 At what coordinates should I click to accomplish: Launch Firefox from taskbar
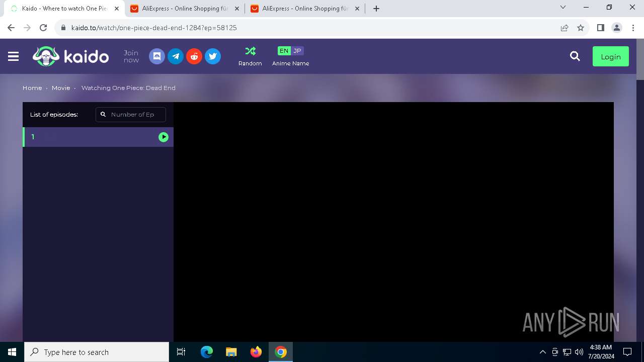point(256,352)
